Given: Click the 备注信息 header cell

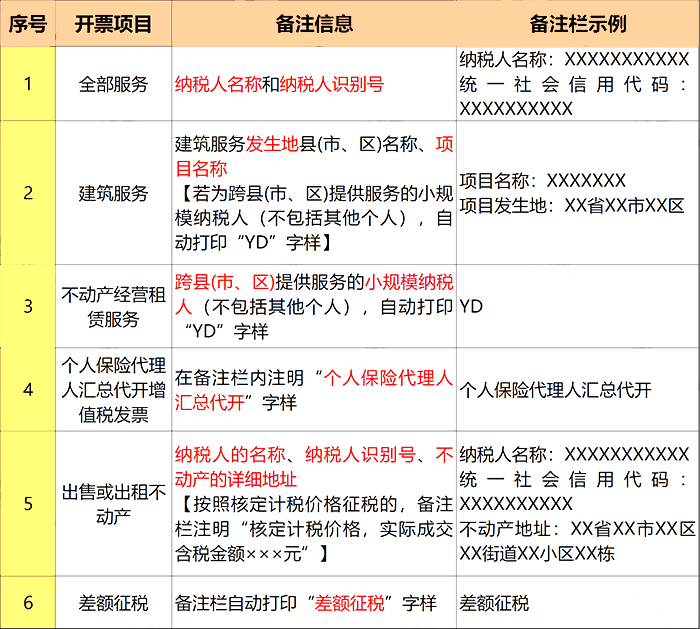Looking at the screenshot, I should pos(314,24).
